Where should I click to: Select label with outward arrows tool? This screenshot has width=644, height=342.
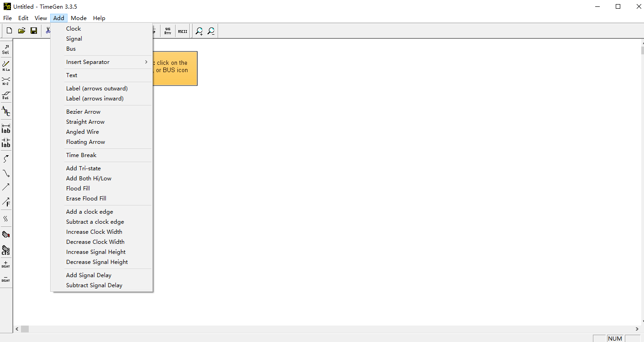coord(6,128)
